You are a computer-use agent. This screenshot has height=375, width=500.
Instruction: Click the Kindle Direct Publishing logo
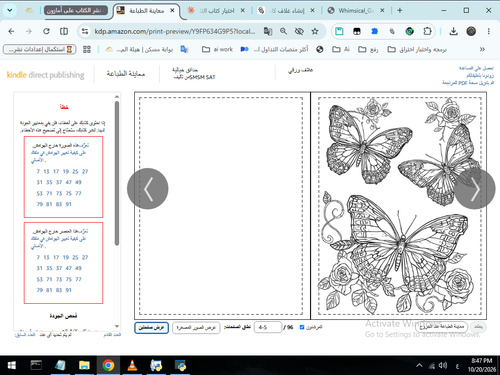coord(45,75)
